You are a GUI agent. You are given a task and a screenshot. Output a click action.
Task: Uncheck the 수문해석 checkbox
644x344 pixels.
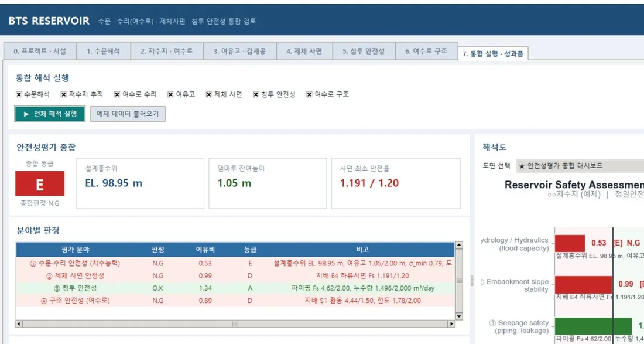pos(19,94)
